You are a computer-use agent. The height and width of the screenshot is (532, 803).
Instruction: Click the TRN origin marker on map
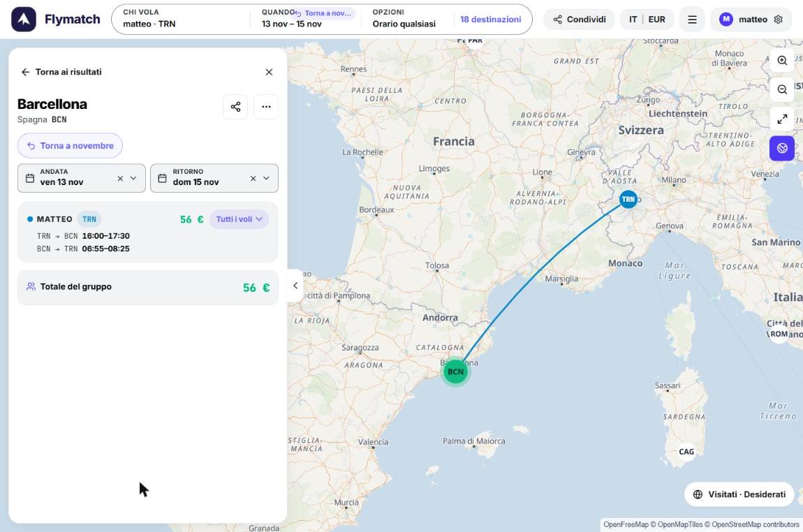[628, 199]
